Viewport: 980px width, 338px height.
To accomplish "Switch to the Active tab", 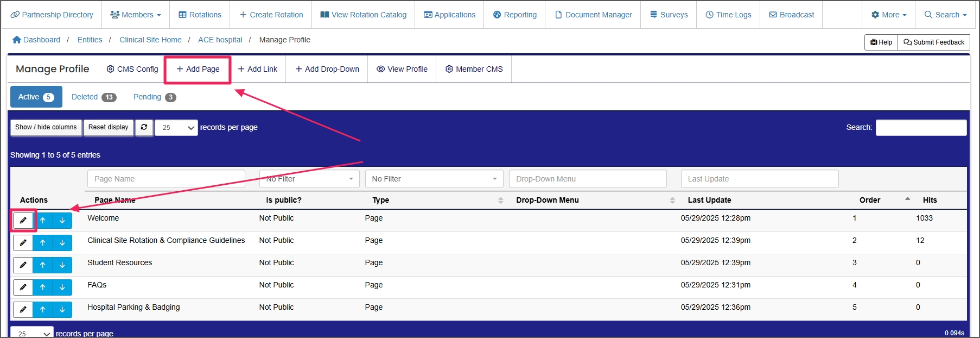I will (36, 97).
